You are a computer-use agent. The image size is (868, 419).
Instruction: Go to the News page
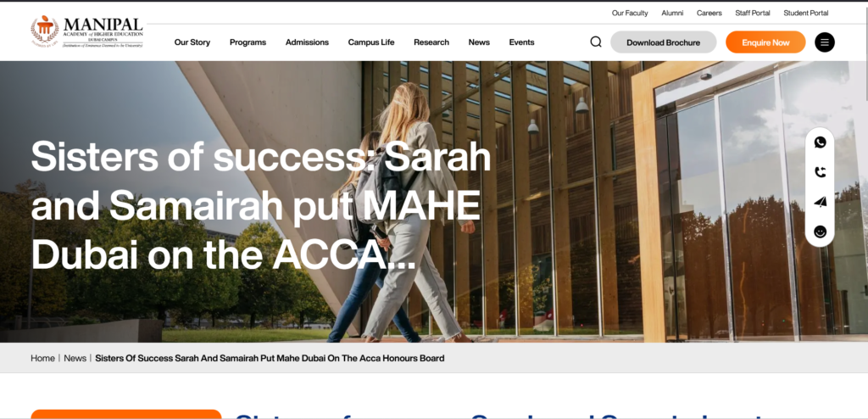point(479,42)
